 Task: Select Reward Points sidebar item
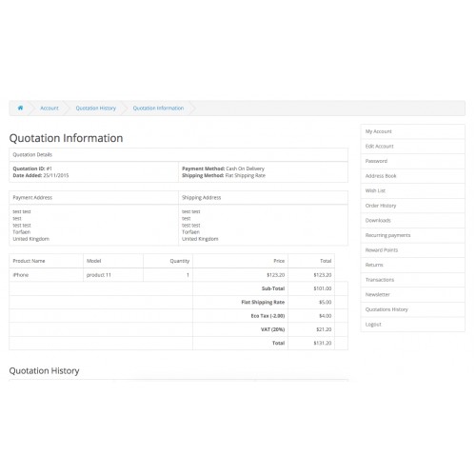[x=413, y=250]
